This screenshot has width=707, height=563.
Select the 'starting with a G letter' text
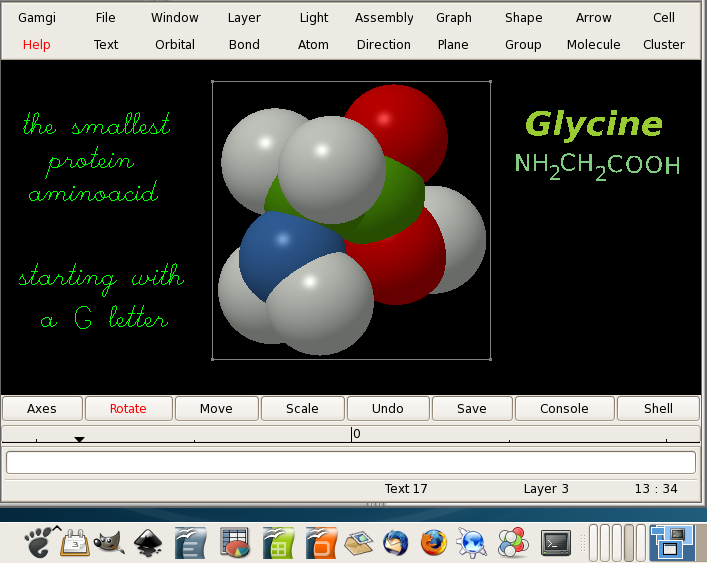point(101,296)
